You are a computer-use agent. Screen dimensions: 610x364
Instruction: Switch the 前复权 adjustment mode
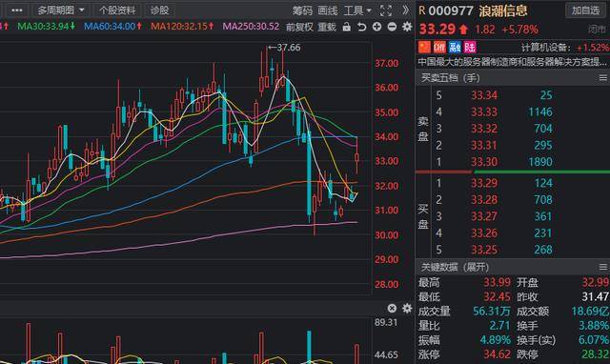pos(299,27)
